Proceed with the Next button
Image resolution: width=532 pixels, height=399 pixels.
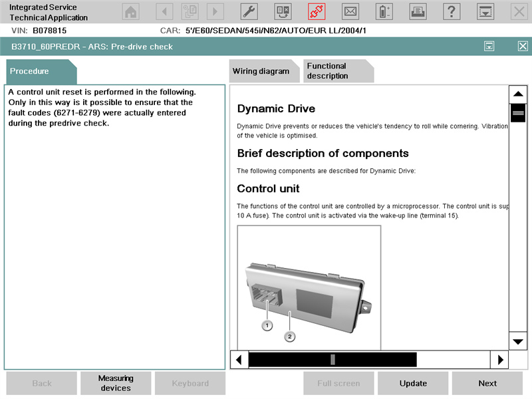(487, 384)
